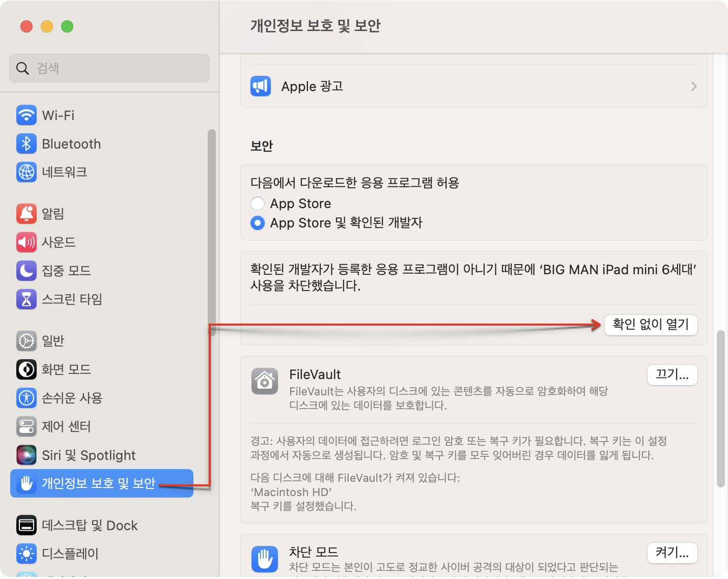Select App Store 및 확인된 개발자 radio

(x=258, y=223)
